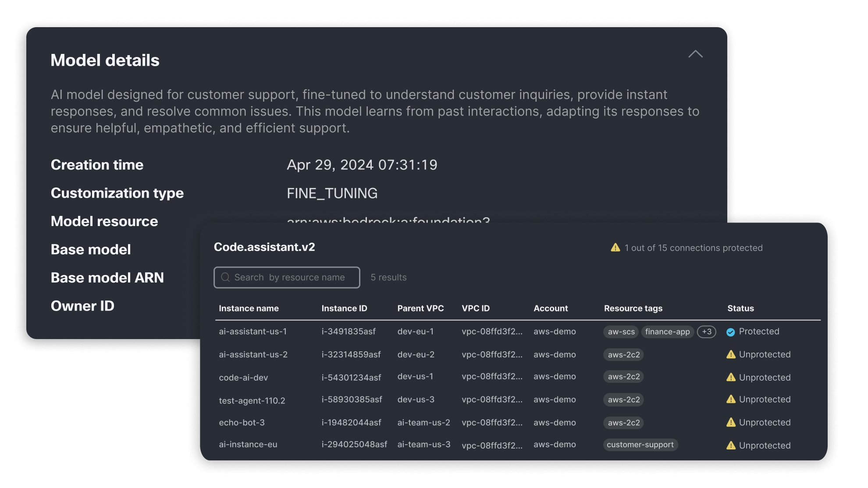Click the search magnifier icon in the search bar

225,277
